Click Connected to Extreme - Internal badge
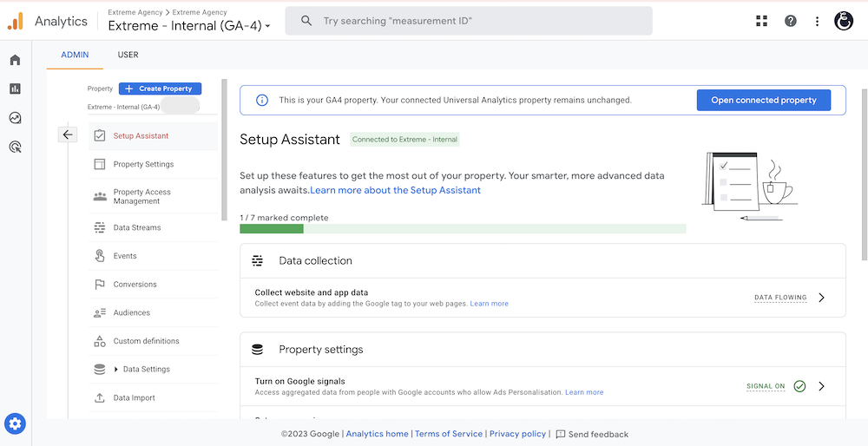The height and width of the screenshot is (446, 868). [404, 140]
